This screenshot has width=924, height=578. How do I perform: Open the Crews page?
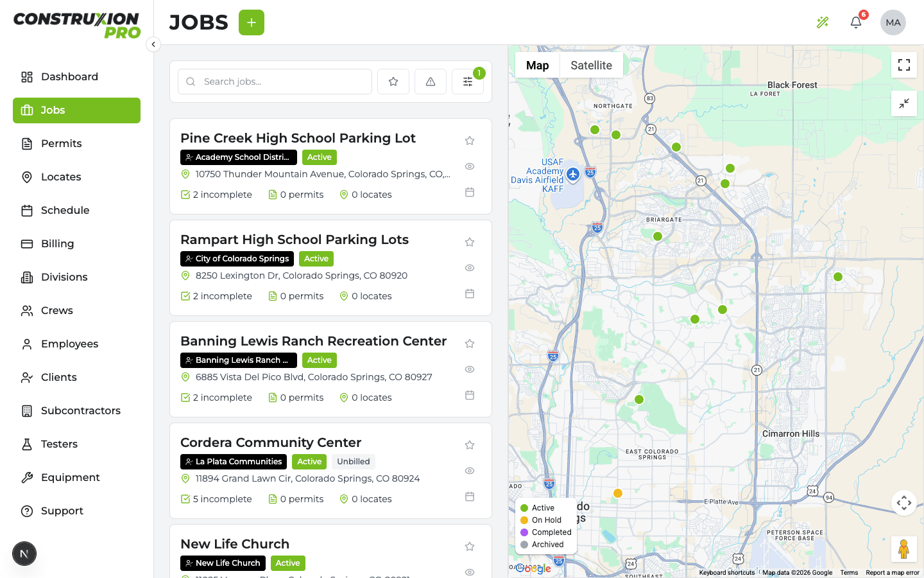[x=76, y=311]
